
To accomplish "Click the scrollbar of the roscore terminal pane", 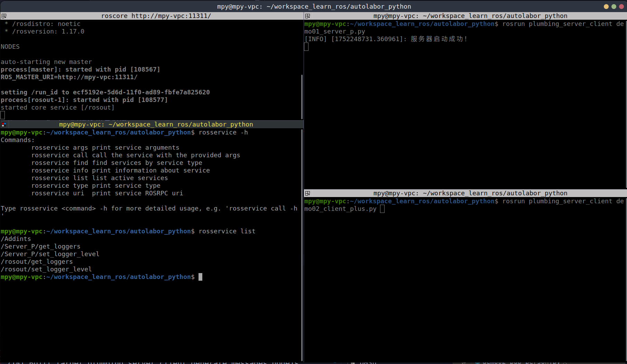I will [302, 97].
